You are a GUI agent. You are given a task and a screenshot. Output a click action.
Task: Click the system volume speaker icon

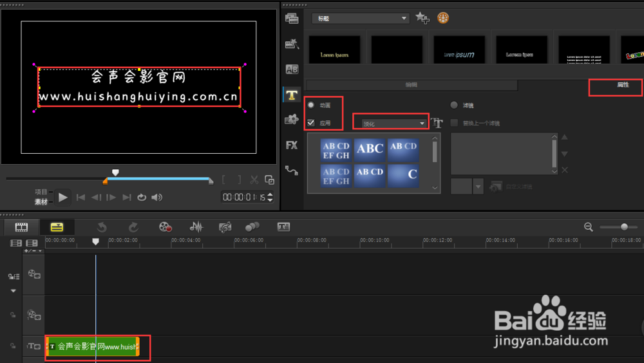pyautogui.click(x=157, y=198)
